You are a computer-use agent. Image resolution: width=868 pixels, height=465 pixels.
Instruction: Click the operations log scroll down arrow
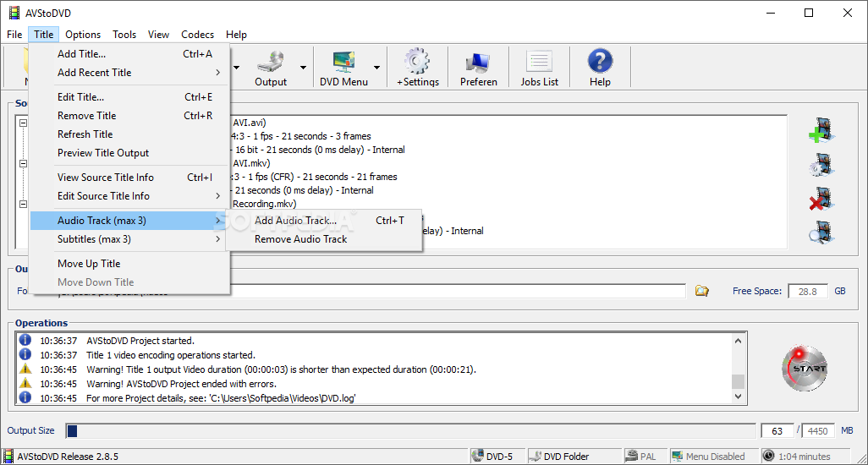(x=738, y=397)
